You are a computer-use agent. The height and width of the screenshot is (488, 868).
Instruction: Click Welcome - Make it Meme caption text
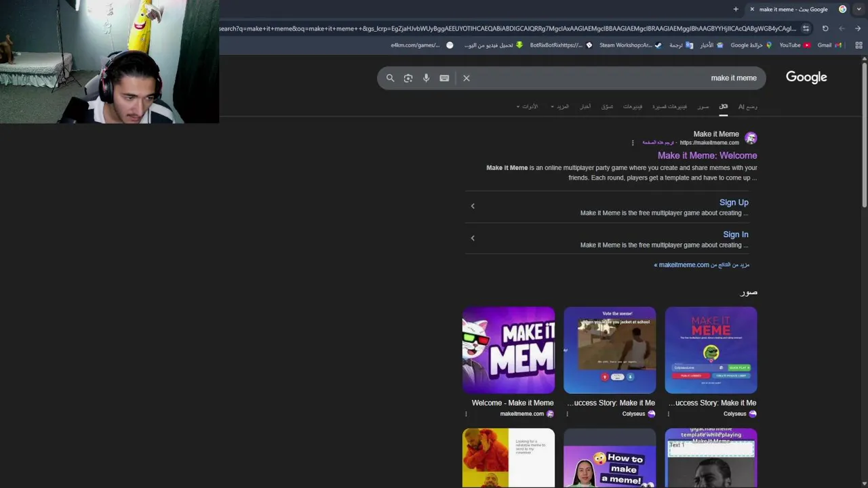(513, 403)
